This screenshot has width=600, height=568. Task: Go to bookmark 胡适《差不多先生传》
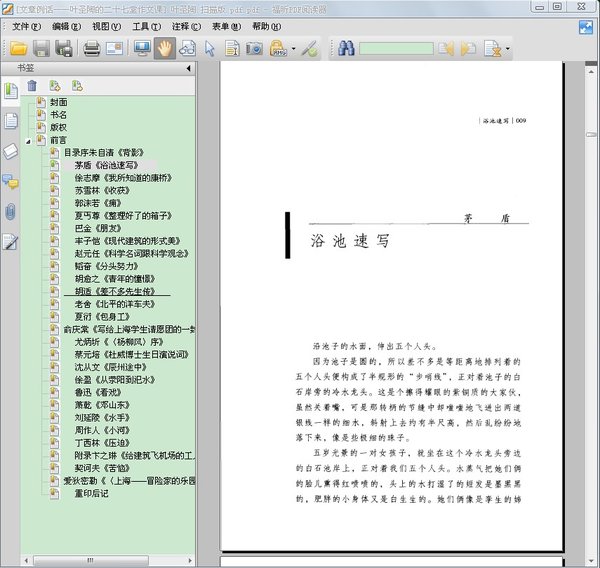pos(115,292)
